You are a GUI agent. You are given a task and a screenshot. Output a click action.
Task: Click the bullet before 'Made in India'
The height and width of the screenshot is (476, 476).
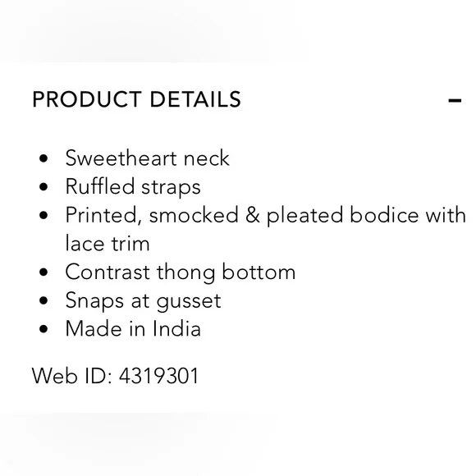[43, 329]
